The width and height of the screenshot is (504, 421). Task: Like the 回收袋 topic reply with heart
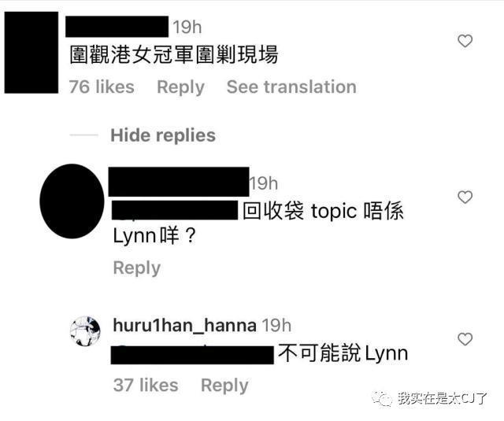click(x=465, y=197)
